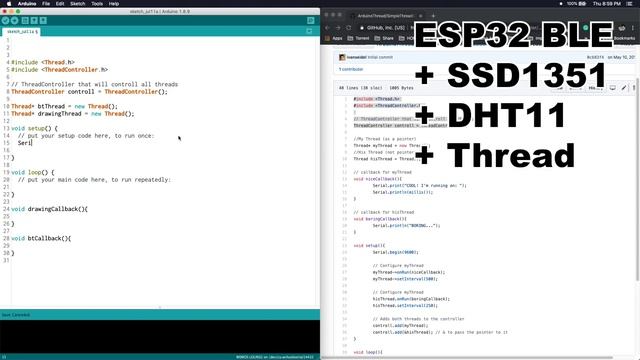The width and height of the screenshot is (640, 360).
Task: Click line '#include <ThreadController.h>' in Arduino
Action: click(60, 70)
